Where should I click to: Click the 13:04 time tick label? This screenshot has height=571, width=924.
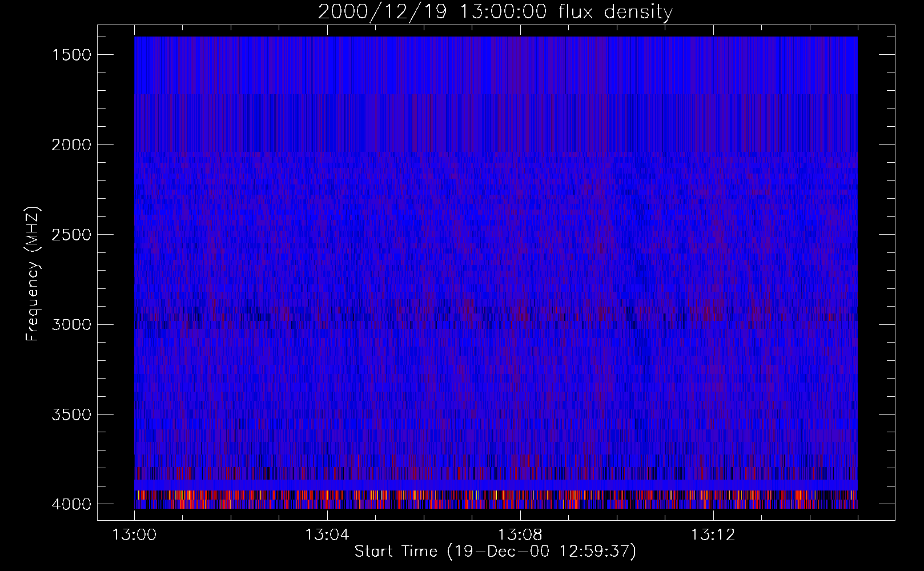327,535
